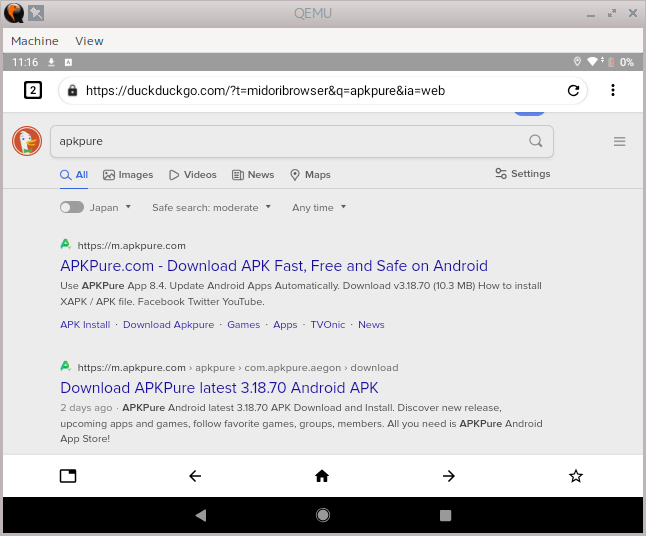Viewport: 646px width, 536px height.
Task: Open the browser three-dot overflow menu
Action: (x=613, y=90)
